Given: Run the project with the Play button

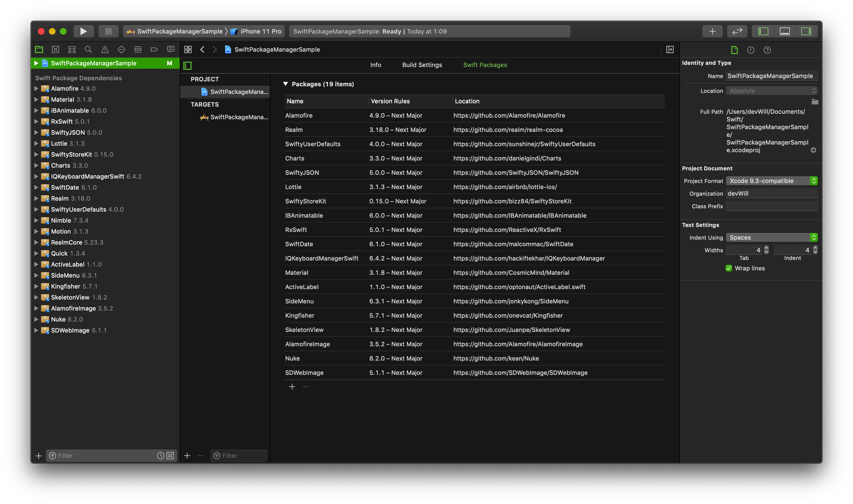Looking at the screenshot, I should coord(83,31).
